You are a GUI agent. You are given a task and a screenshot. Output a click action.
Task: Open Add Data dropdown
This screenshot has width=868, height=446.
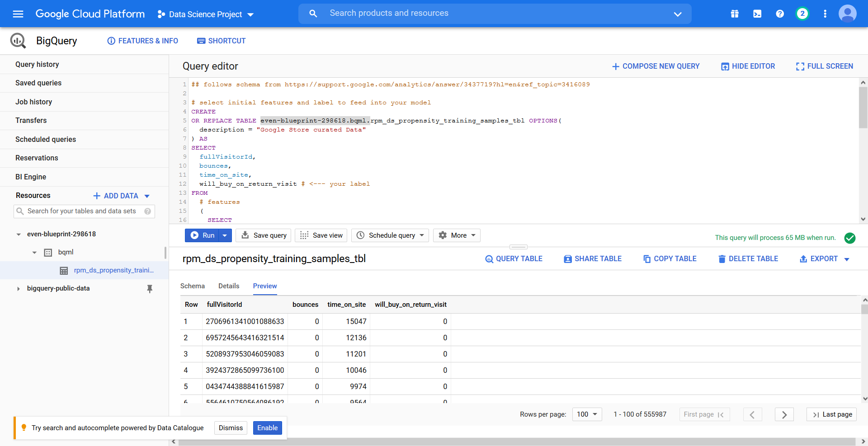pos(121,196)
